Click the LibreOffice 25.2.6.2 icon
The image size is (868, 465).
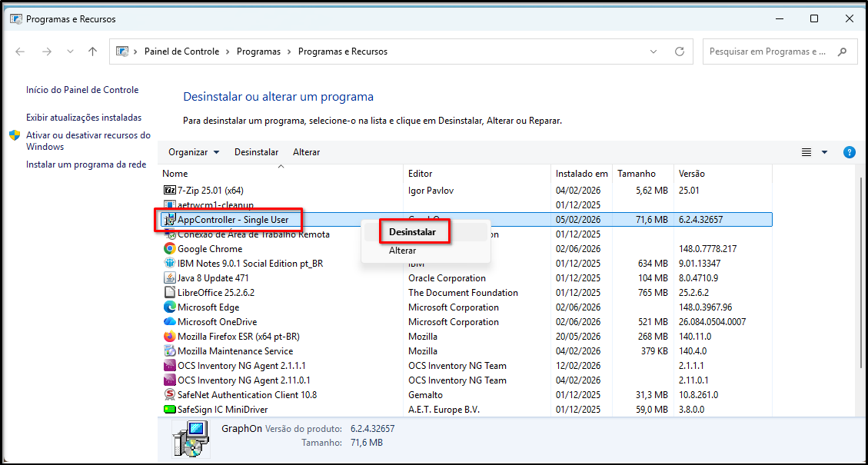pyautogui.click(x=170, y=293)
